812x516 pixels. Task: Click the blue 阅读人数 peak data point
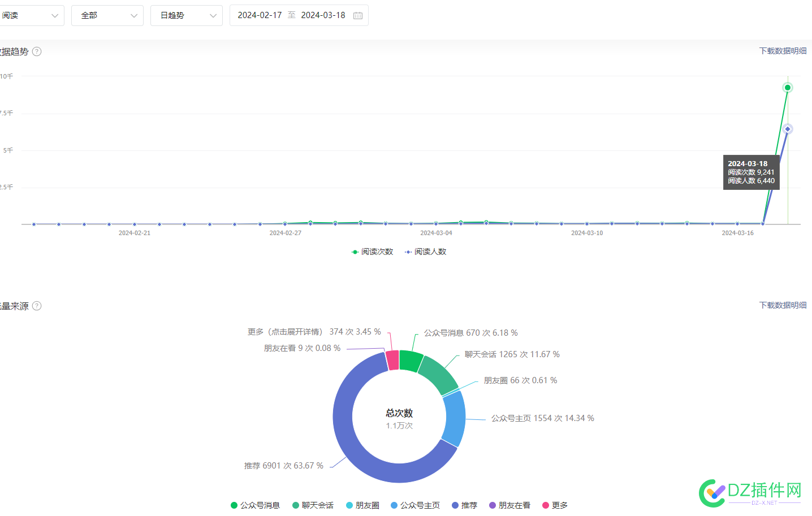[788, 129]
